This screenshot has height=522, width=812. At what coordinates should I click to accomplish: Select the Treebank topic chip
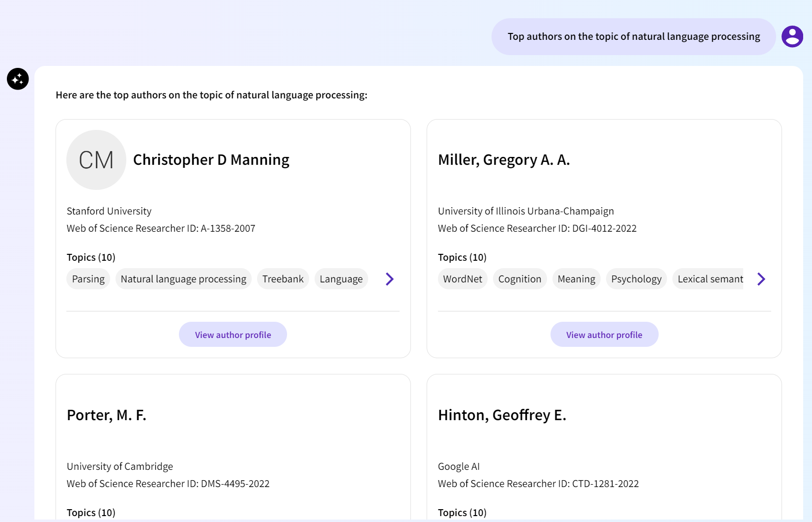(283, 279)
